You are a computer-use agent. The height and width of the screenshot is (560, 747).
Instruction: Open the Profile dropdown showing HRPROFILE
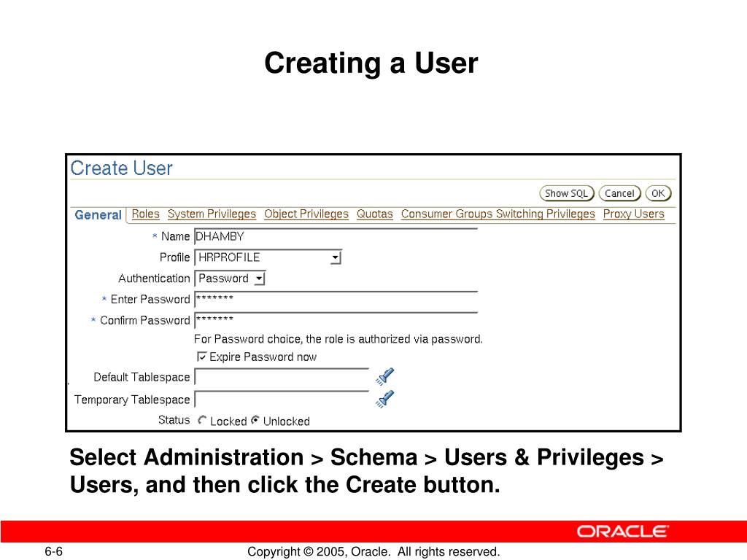point(268,257)
